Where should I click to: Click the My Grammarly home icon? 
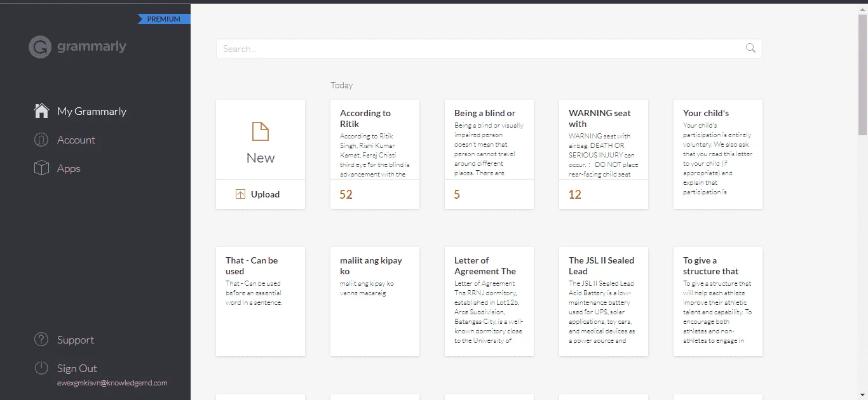(x=41, y=111)
